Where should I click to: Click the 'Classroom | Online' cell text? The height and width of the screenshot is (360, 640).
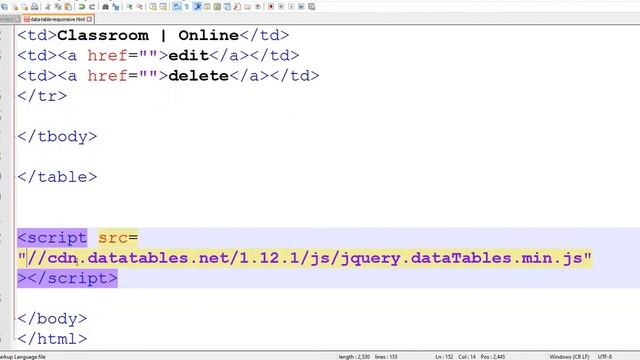click(148, 35)
